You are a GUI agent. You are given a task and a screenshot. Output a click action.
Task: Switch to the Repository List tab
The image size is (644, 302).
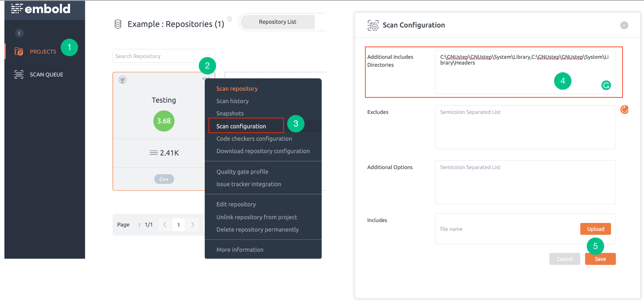(277, 22)
